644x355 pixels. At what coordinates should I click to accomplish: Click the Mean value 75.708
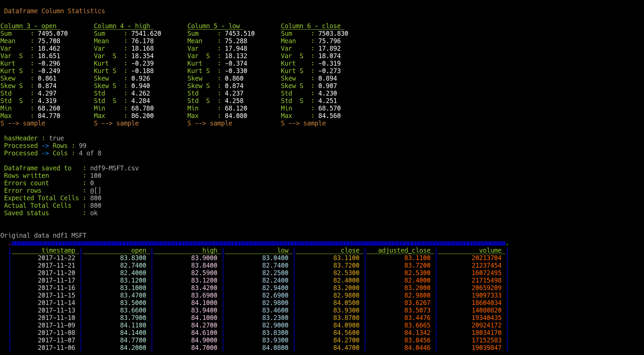(49, 41)
